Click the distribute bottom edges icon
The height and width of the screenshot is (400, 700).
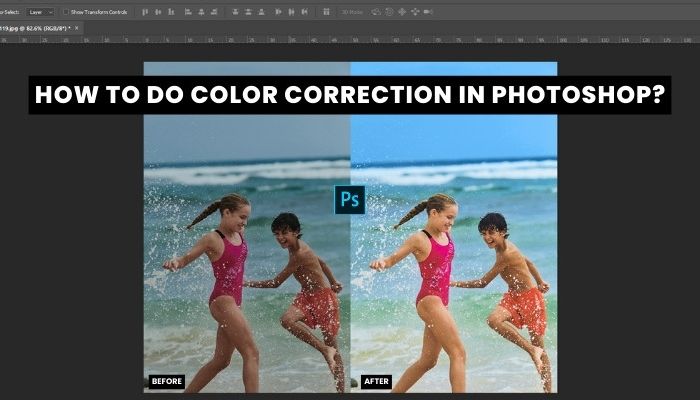262,12
